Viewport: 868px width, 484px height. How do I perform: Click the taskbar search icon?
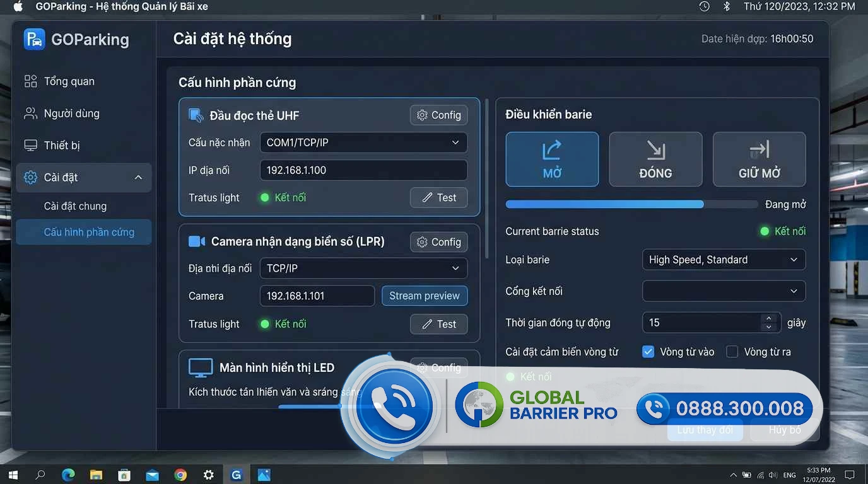coord(40,475)
